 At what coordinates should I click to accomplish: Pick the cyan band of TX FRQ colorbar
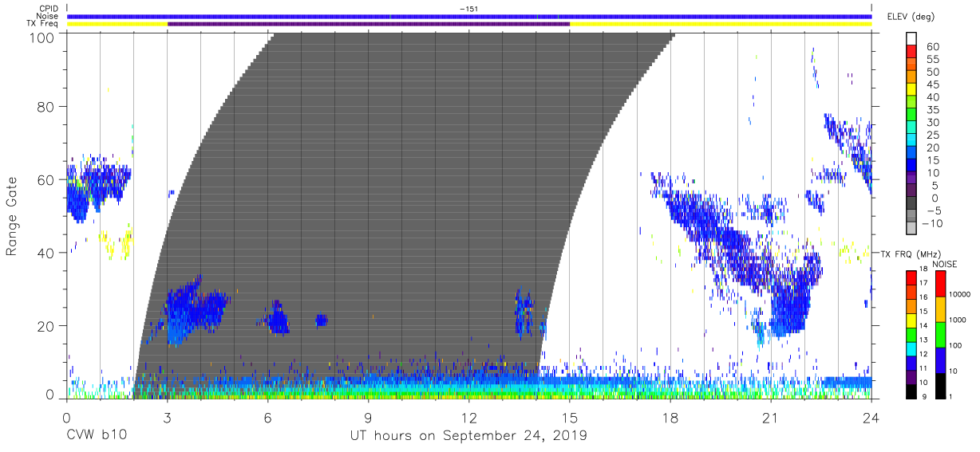(910, 348)
